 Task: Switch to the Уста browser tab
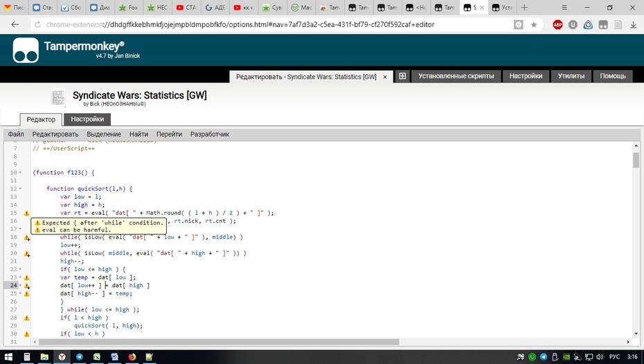coord(502,8)
